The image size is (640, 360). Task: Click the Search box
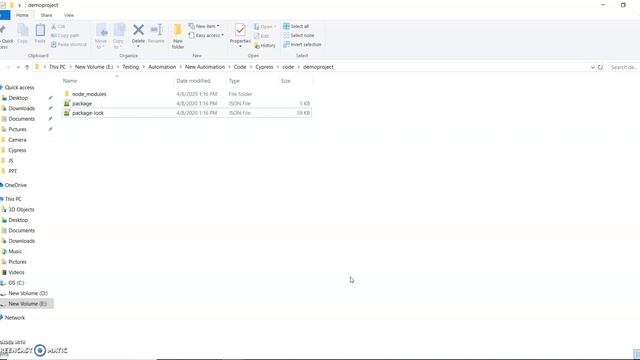[623, 67]
